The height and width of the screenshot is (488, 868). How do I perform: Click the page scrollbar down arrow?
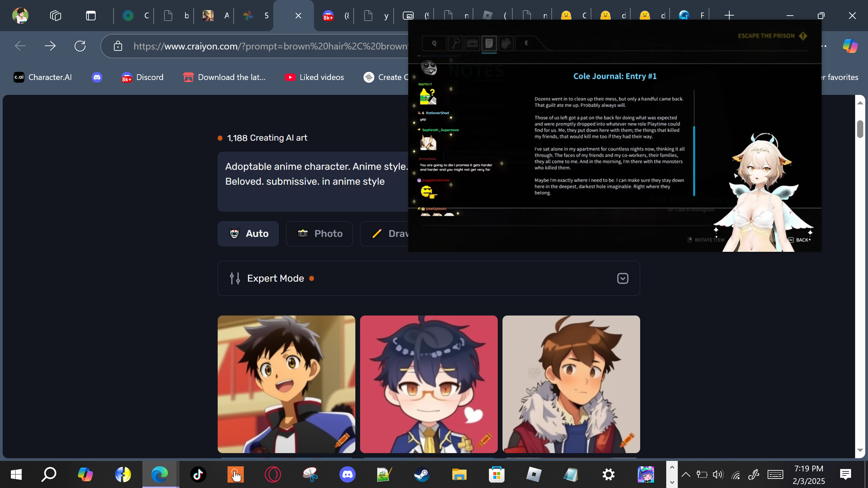pos(860,450)
